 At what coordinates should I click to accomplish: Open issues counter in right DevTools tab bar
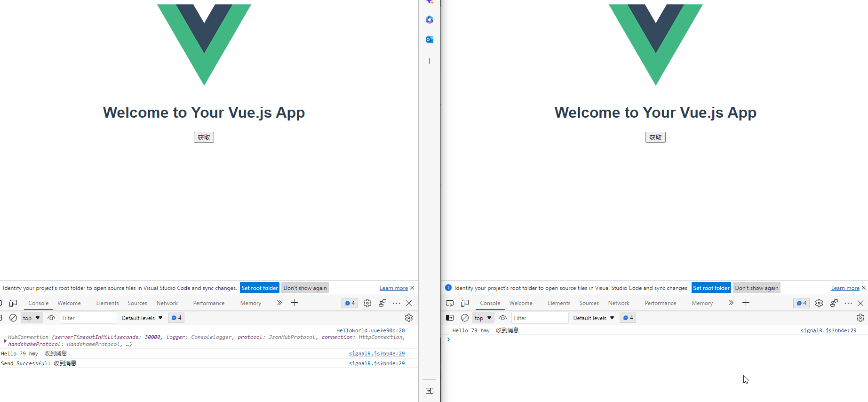click(x=802, y=303)
